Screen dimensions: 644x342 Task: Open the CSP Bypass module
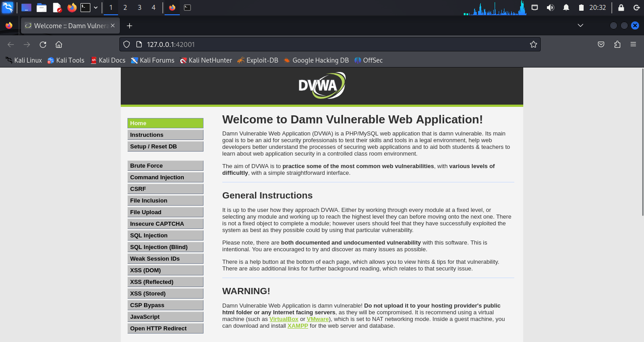click(x=165, y=305)
